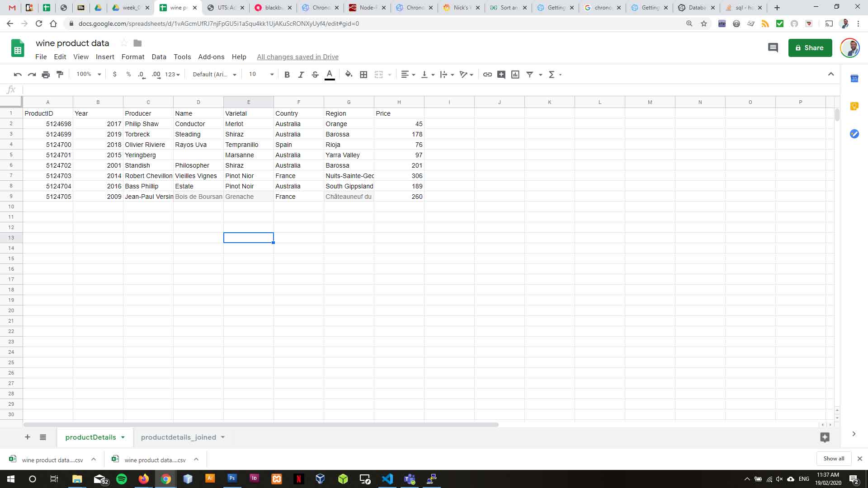Open the comment history icon
The width and height of the screenshot is (868, 488).
(x=773, y=48)
